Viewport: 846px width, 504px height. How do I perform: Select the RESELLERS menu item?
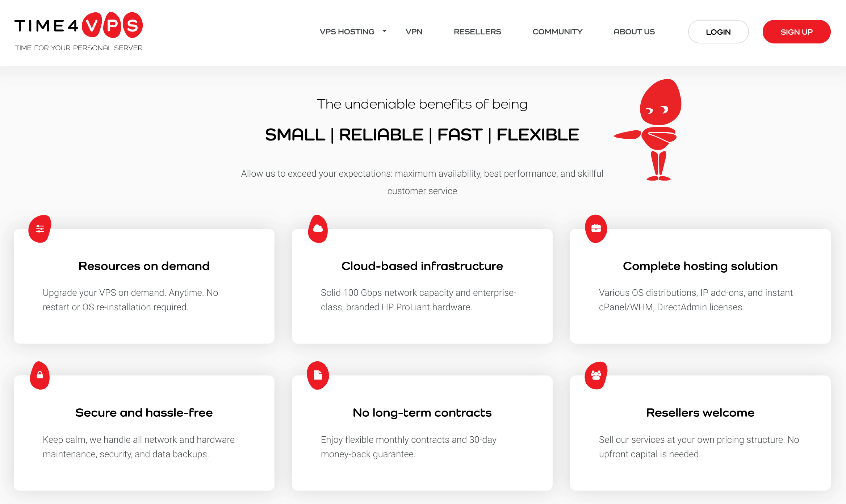pos(477,31)
